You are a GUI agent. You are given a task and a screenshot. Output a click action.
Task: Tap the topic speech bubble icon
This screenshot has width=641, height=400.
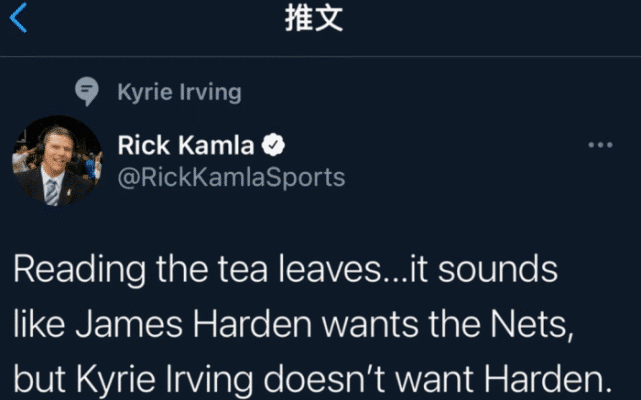pyautogui.click(x=87, y=92)
